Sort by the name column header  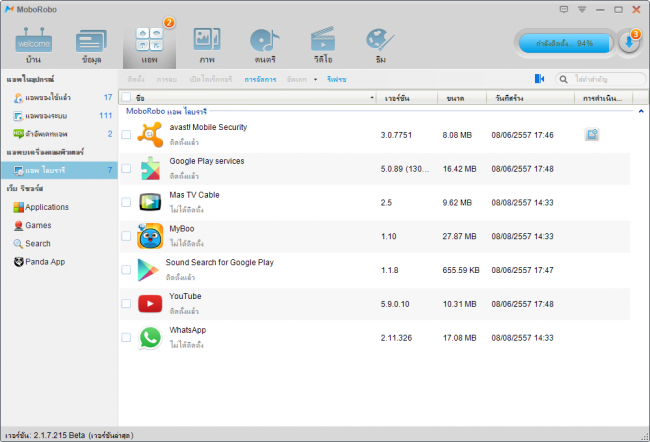coord(255,98)
